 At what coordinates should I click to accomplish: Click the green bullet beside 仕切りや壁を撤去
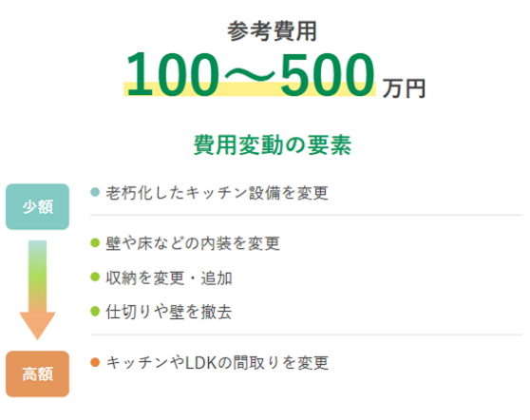coord(95,311)
